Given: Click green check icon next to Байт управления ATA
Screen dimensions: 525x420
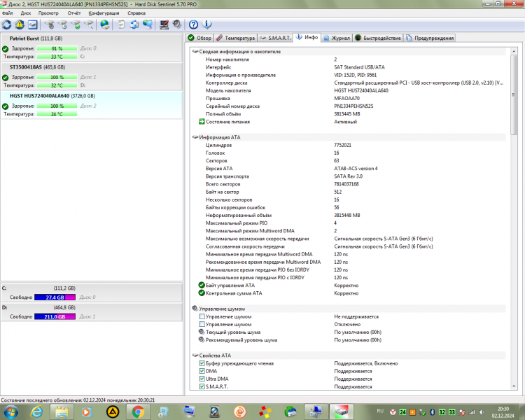Looking at the screenshot, I should pos(202,285).
